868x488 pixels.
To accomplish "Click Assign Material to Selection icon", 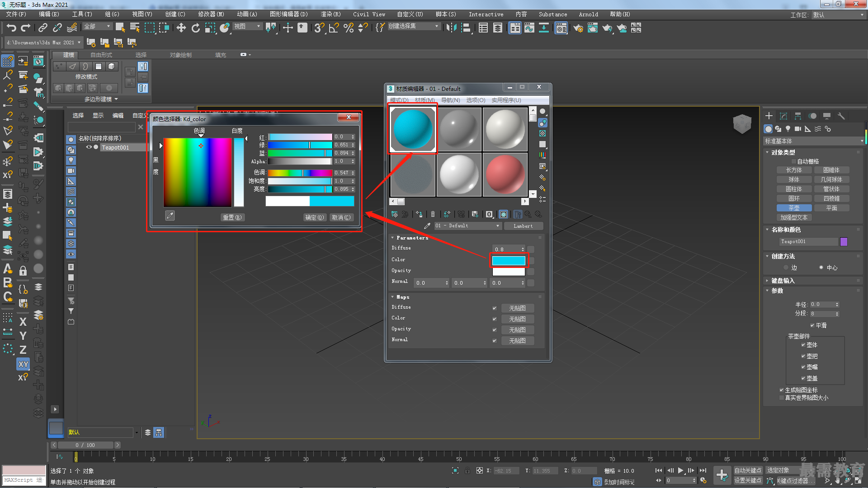I will tap(420, 214).
